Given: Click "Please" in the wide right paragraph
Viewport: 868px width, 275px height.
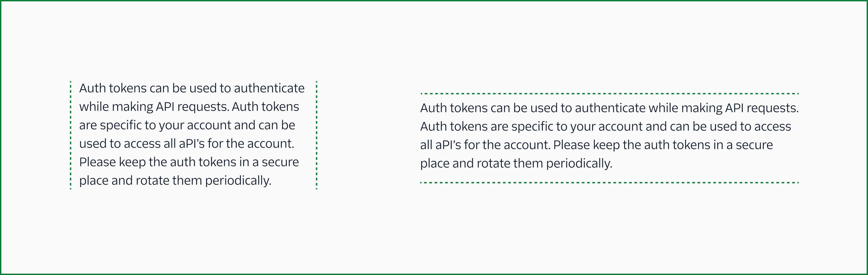Looking at the screenshot, I should tap(571, 145).
